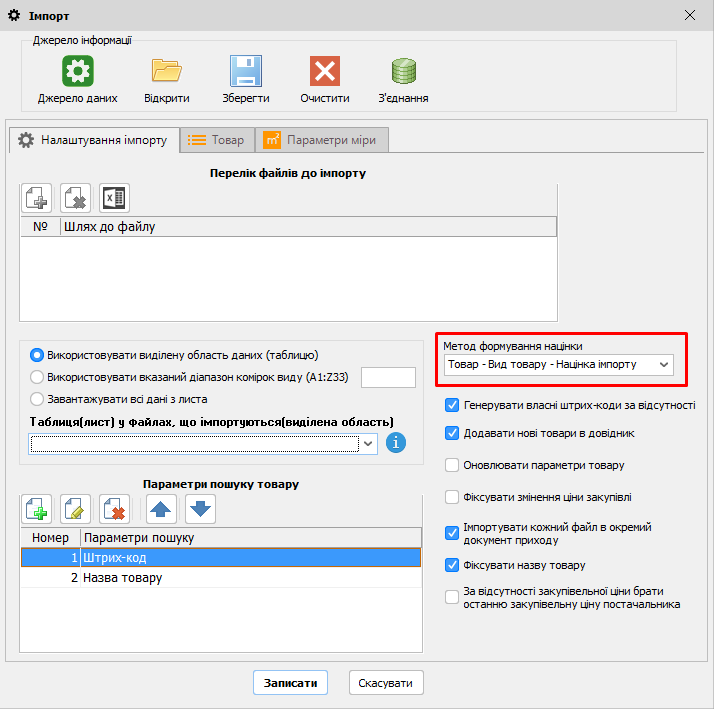Enable Фіксувати змінення ціни закупівлі checkbox
This screenshot has height=710, width=714.
452,497
